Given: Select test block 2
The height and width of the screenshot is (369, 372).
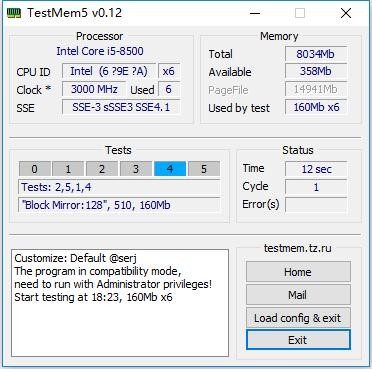Looking at the screenshot, I should click(x=102, y=169).
